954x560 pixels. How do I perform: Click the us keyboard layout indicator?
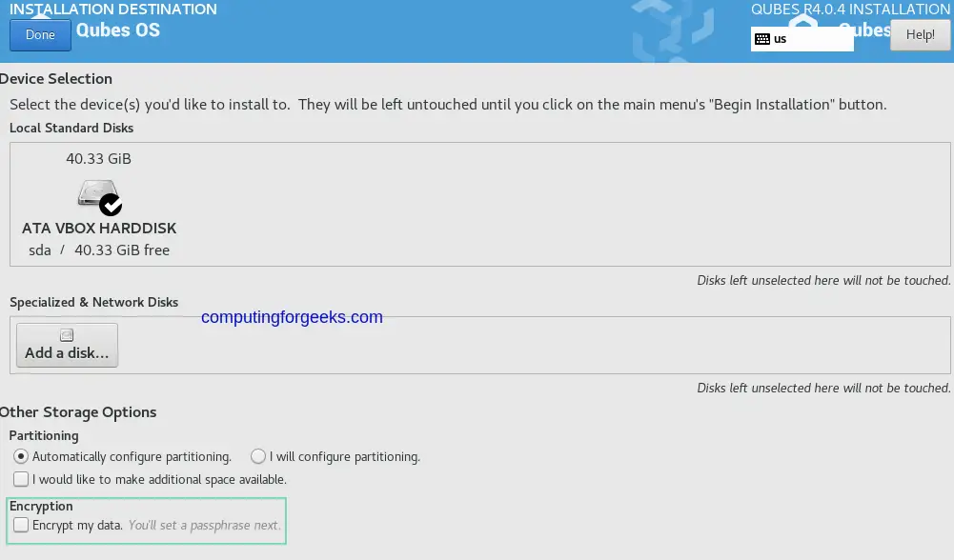(802, 39)
